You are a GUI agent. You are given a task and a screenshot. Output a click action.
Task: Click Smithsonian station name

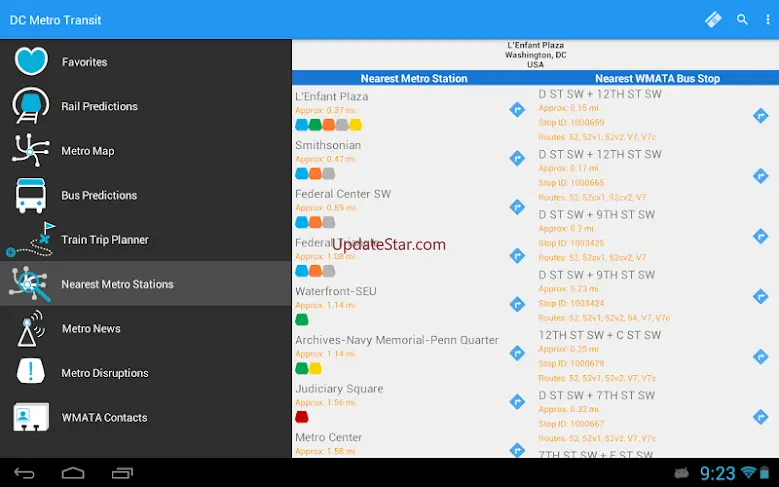[x=328, y=145]
